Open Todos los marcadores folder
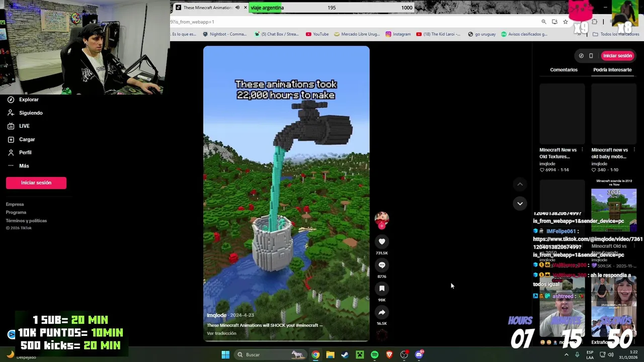Viewport: 644px width, 362px height. pyautogui.click(x=616, y=34)
